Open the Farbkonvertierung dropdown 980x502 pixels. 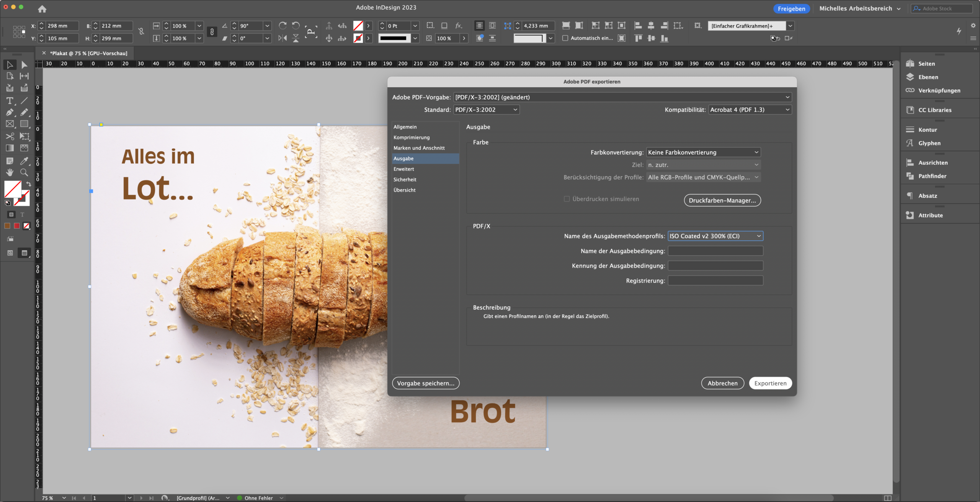pos(703,152)
